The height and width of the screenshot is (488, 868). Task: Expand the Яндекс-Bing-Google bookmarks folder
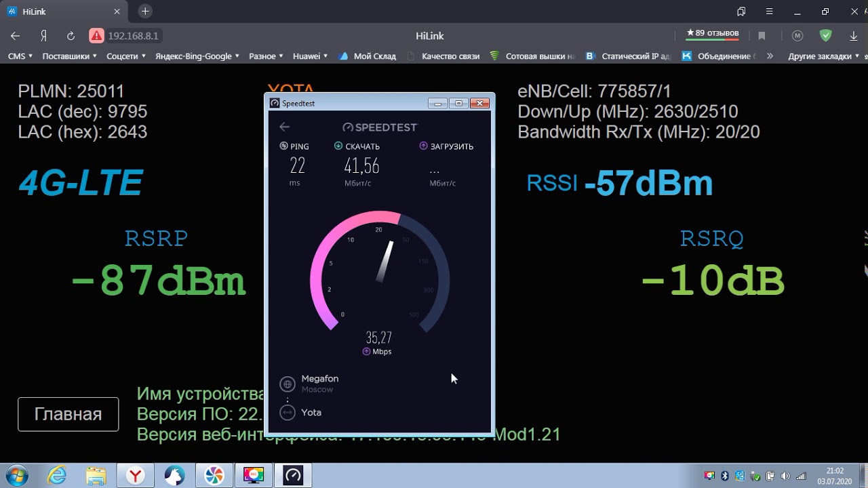197,56
